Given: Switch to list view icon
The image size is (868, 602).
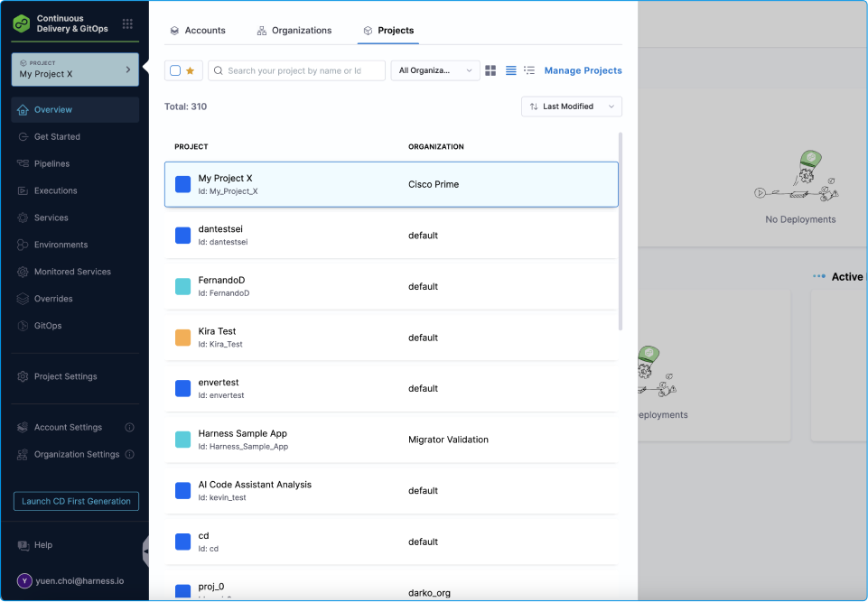Looking at the screenshot, I should 511,70.
